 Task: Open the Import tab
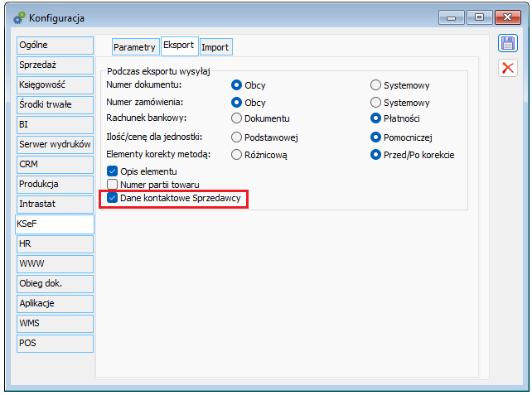pyautogui.click(x=215, y=47)
